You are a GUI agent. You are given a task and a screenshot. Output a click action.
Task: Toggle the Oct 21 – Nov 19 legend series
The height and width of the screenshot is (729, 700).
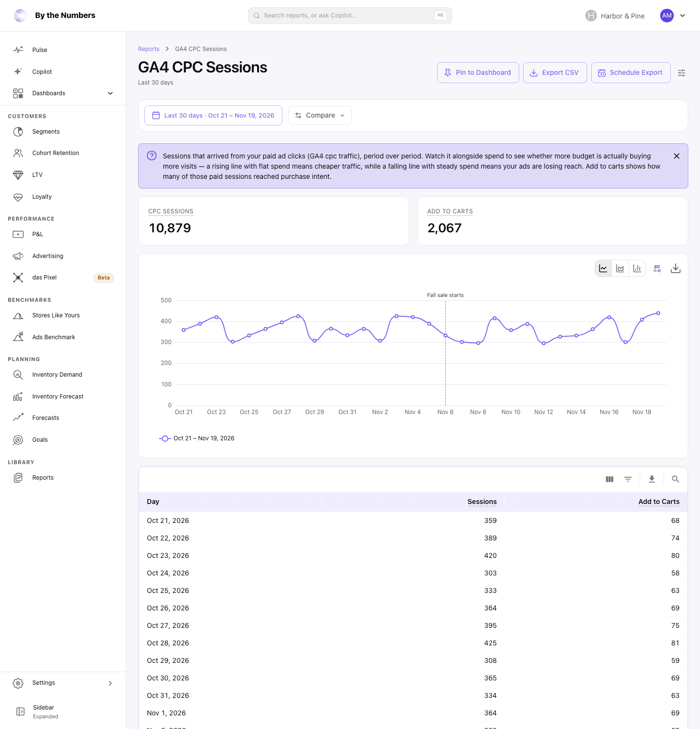pyautogui.click(x=197, y=438)
